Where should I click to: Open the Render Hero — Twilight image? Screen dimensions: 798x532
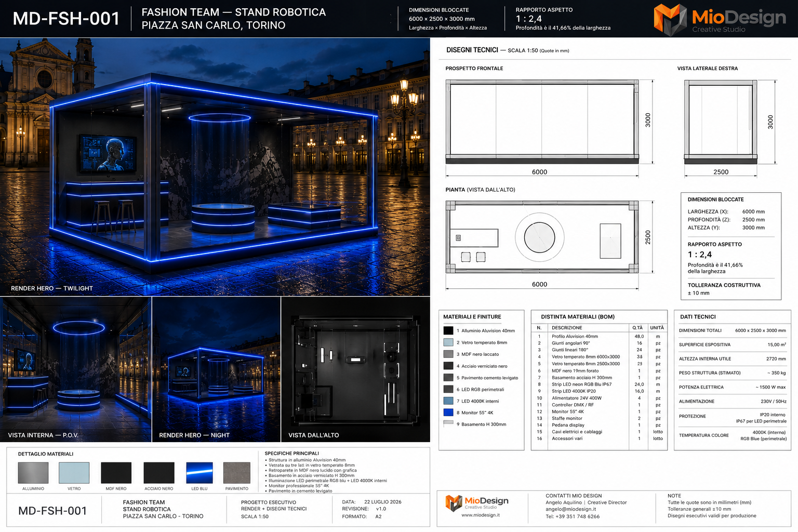pos(215,167)
